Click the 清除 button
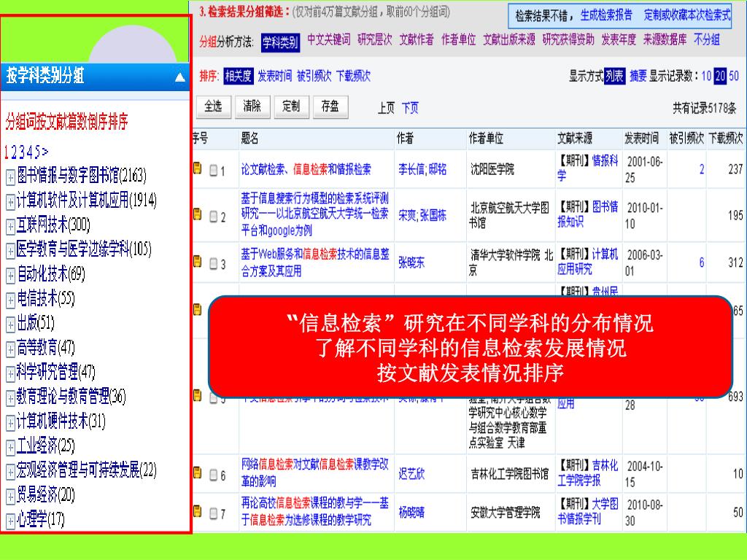Screen dimensions: 747x560 coord(252,106)
